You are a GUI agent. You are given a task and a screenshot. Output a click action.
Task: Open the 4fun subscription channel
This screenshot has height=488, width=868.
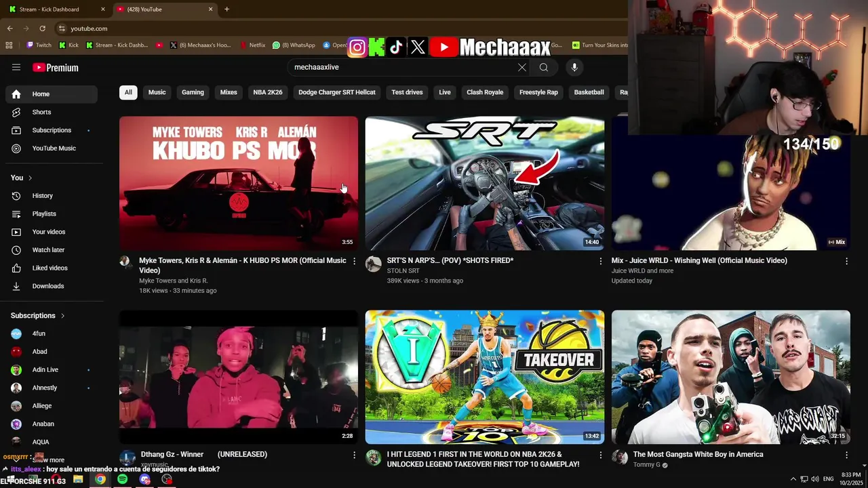(52, 333)
